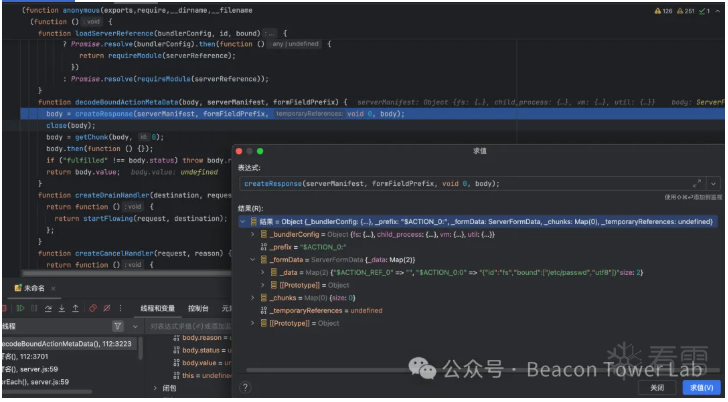
Task: Click the body.reason variable row
Action: (x=202, y=338)
